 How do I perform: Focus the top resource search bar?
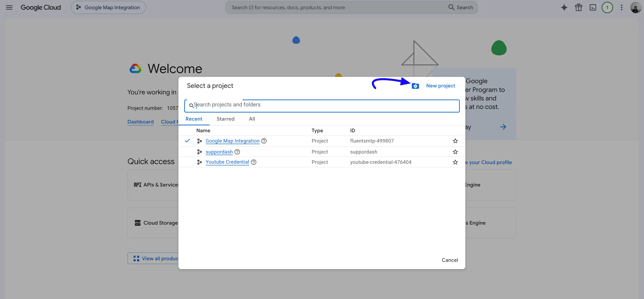point(351,7)
